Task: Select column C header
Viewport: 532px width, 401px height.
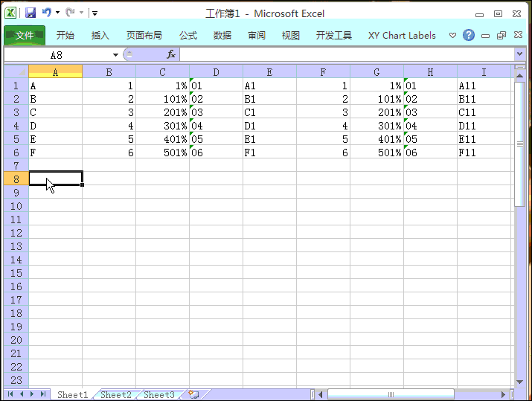Action: click(x=162, y=72)
